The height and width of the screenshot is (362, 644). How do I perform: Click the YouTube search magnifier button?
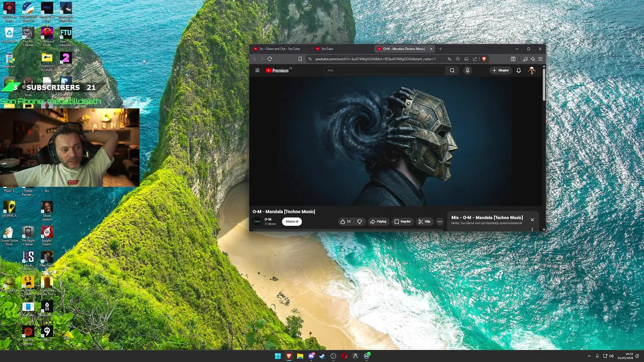[x=452, y=70]
